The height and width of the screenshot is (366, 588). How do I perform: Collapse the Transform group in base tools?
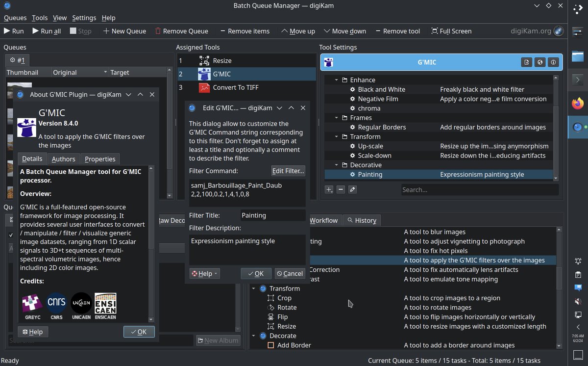[254, 288]
